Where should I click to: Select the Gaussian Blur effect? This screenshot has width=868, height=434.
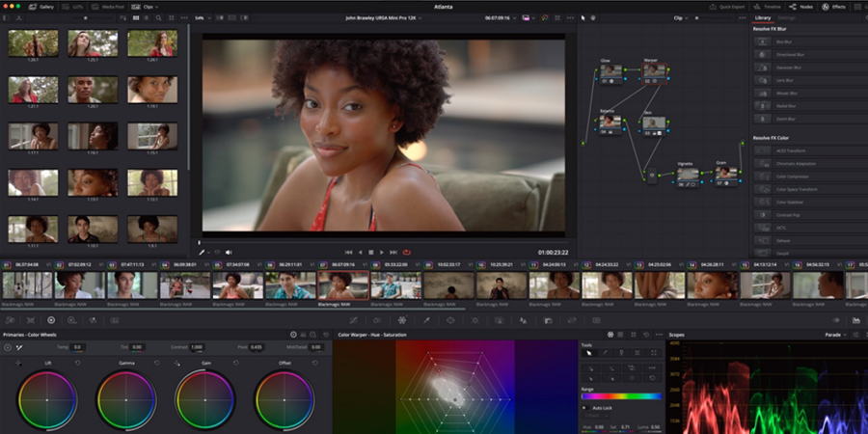(810, 67)
